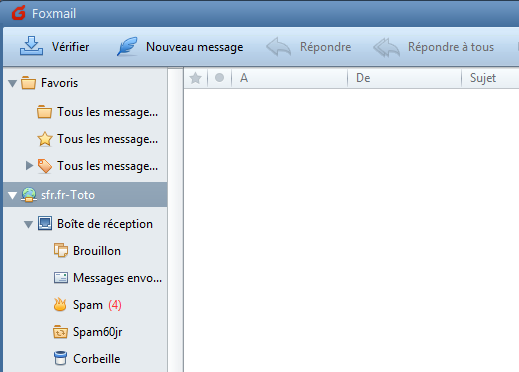Click the Répondre à tous double-arrow icon
The height and width of the screenshot is (372, 519).
386,47
